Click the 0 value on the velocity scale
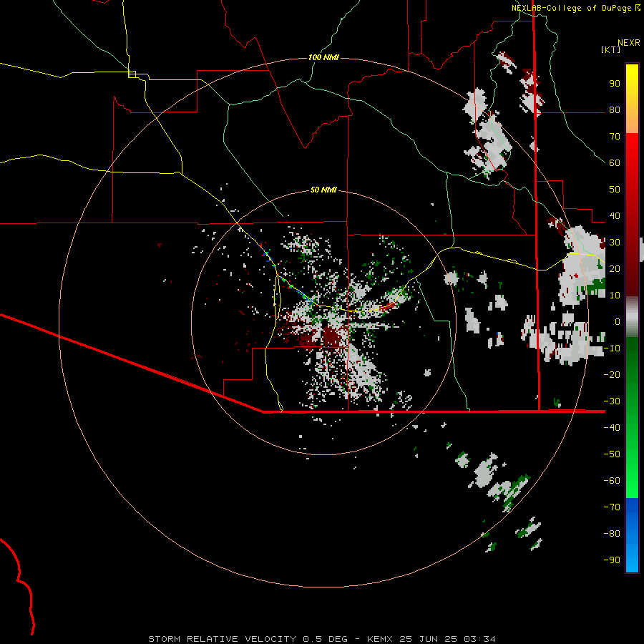This screenshot has width=644, height=644. [x=618, y=321]
